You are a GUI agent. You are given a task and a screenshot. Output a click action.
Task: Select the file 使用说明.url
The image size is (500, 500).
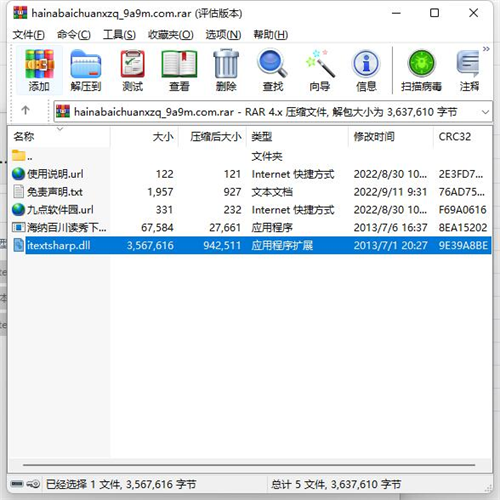click(250, 174)
